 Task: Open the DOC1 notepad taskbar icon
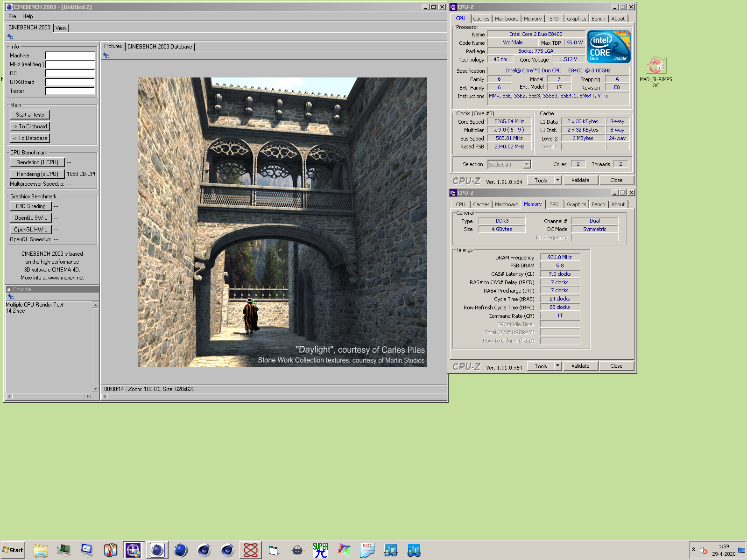click(x=367, y=550)
